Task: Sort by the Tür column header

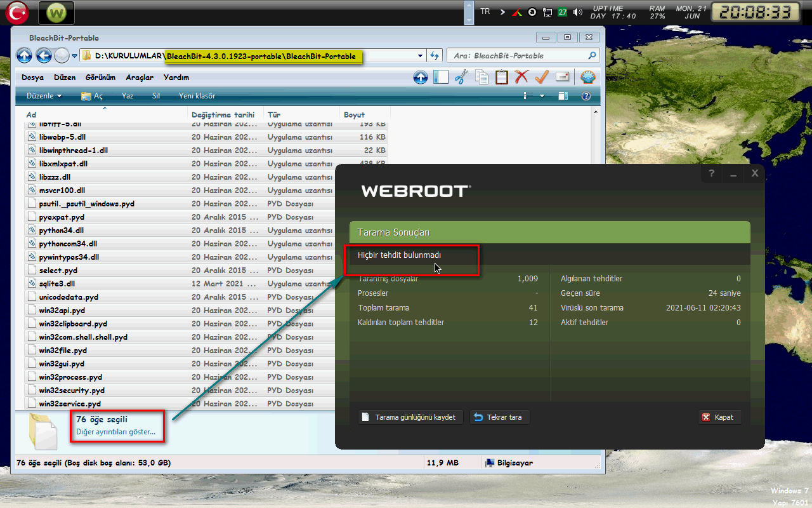Action: 301,115
